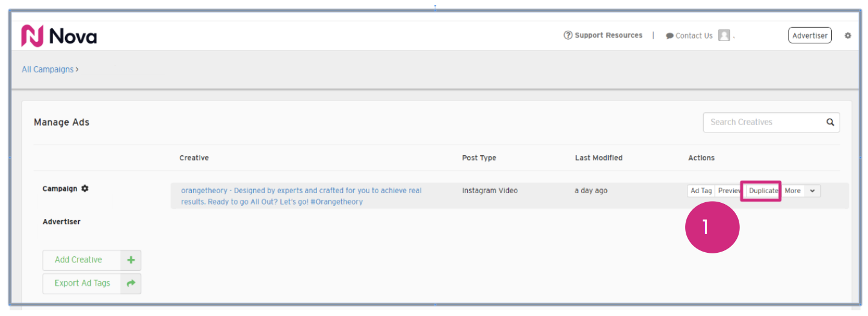Image resolution: width=868 pixels, height=316 pixels.
Task: Click the Export Ad Tags button
Action: (x=82, y=283)
